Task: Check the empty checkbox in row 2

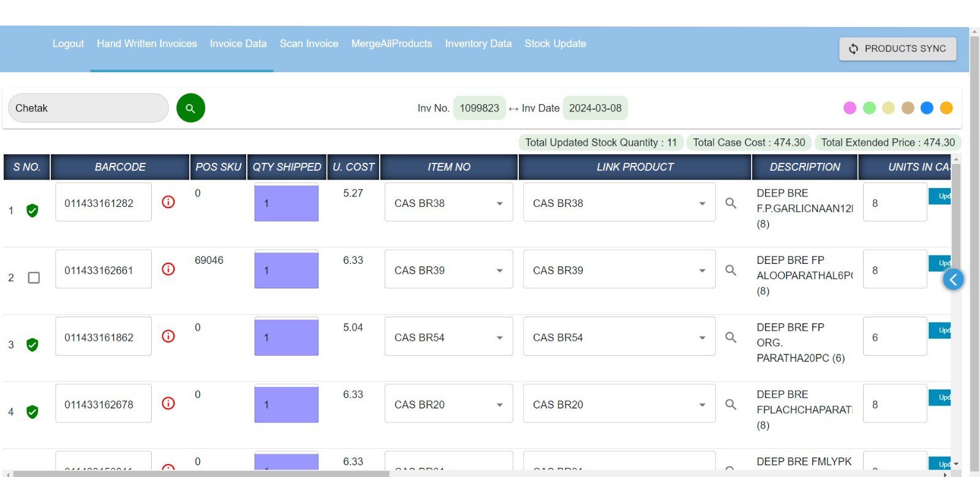Action: 34,277
